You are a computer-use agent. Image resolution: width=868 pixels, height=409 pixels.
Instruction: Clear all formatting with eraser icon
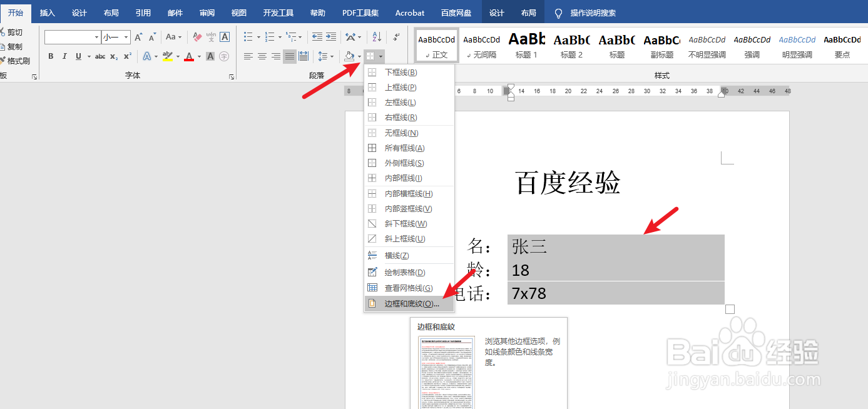point(197,38)
